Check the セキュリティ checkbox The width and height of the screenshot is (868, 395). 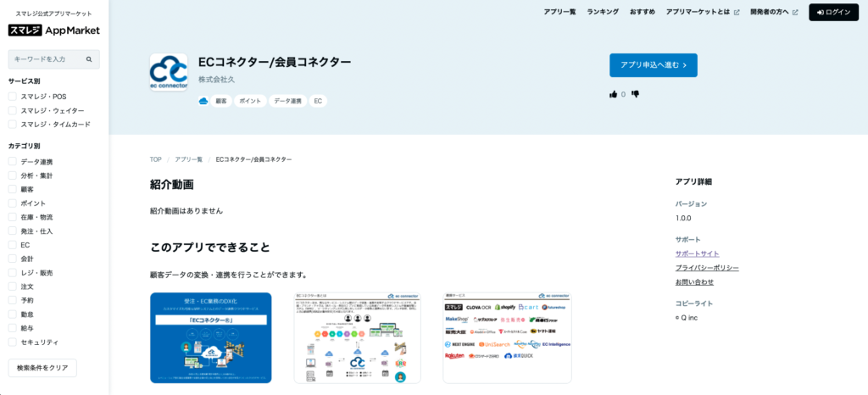[12, 342]
